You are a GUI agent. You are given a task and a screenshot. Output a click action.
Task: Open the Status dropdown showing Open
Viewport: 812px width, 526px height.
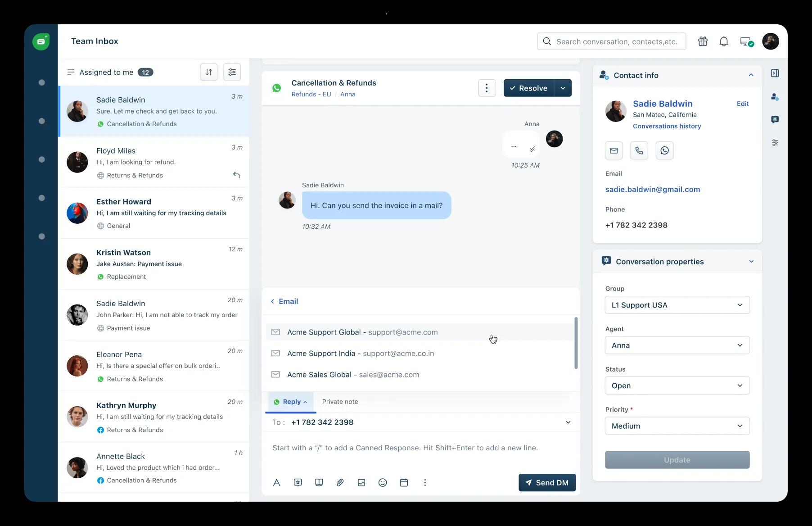pyautogui.click(x=677, y=385)
